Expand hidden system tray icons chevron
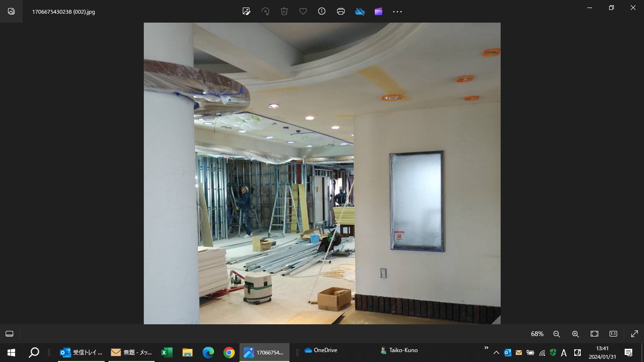Viewport: 644px width, 362px height. pyautogui.click(x=496, y=353)
